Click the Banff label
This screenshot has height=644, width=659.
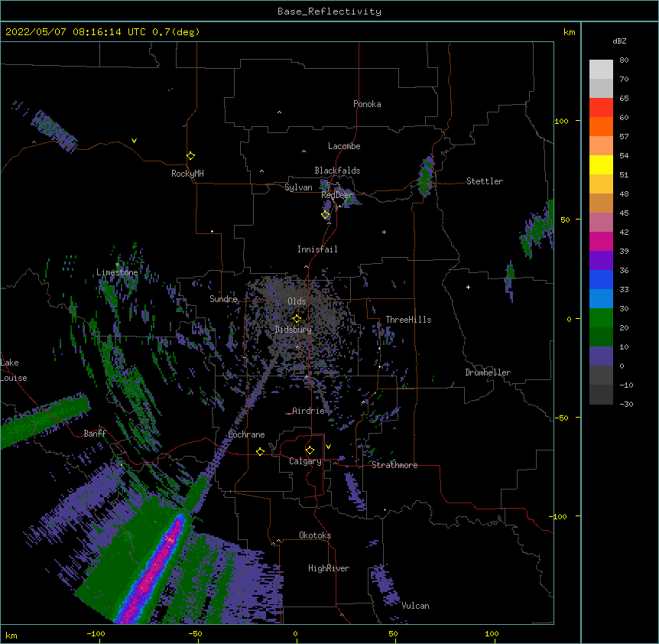point(95,434)
